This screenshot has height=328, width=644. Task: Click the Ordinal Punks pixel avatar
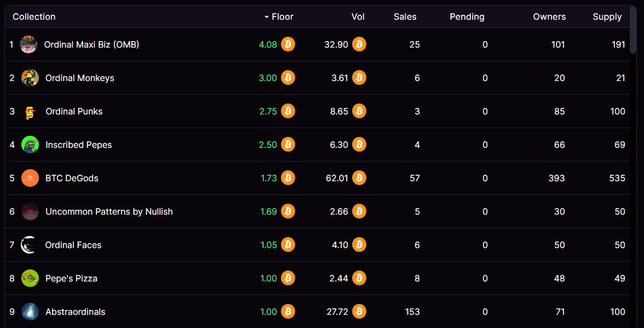(30, 111)
